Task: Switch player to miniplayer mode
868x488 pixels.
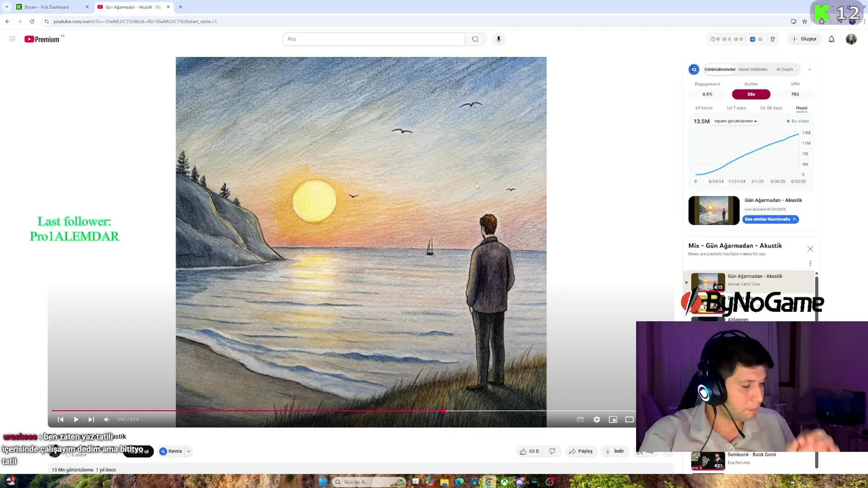Action: tap(613, 420)
